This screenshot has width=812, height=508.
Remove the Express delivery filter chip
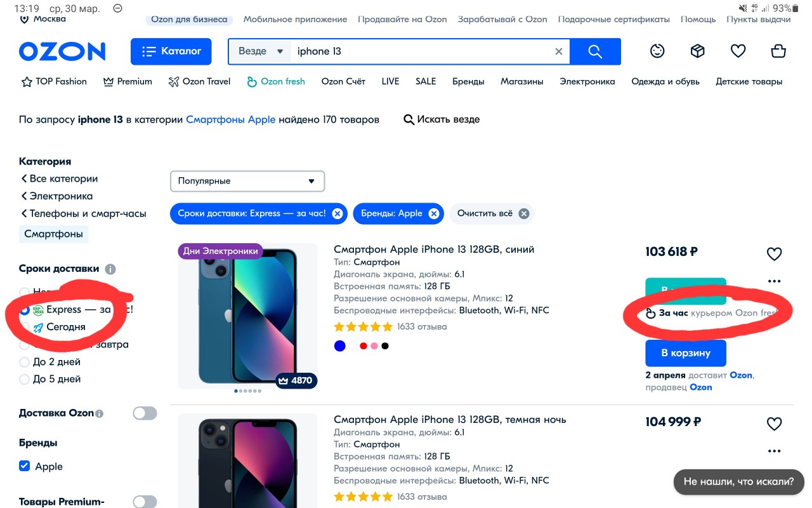click(337, 213)
